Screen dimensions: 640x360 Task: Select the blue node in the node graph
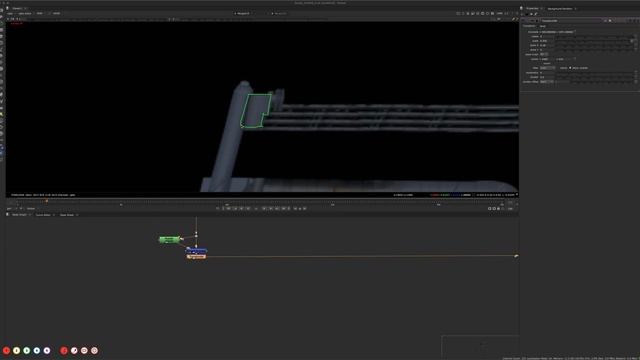[x=196, y=251]
